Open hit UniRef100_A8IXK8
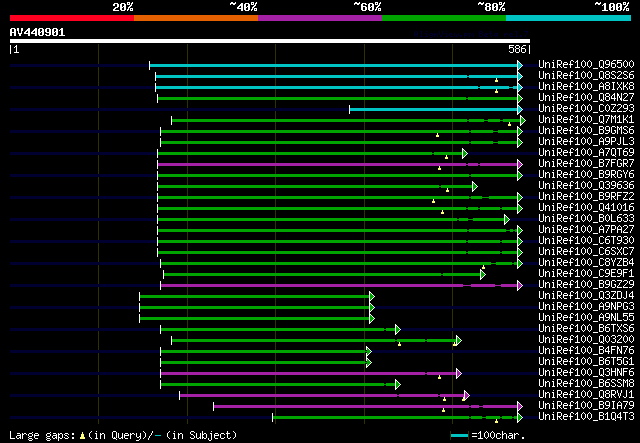 [x=586, y=87]
